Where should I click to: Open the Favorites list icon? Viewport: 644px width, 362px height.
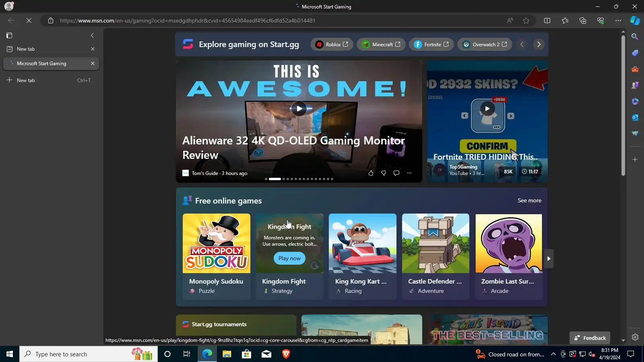point(565,21)
